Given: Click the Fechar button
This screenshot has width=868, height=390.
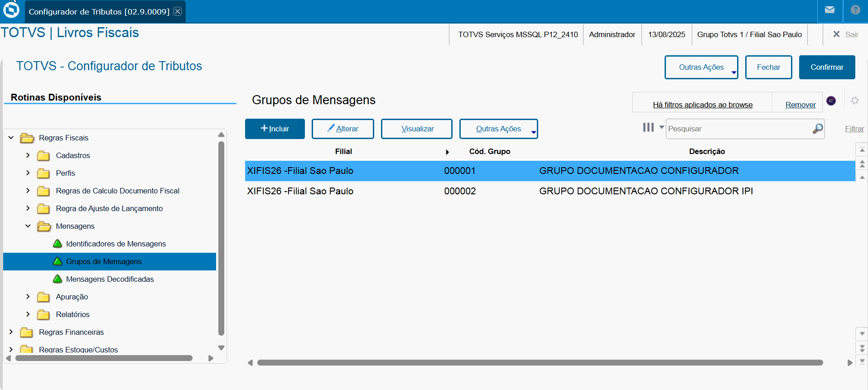Looking at the screenshot, I should [768, 67].
